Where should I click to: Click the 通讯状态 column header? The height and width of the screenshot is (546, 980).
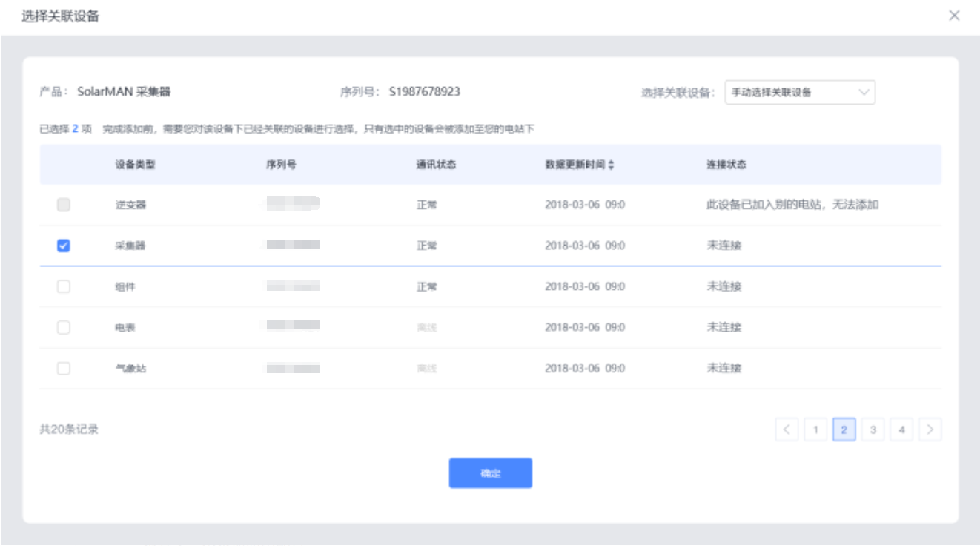coord(436,165)
